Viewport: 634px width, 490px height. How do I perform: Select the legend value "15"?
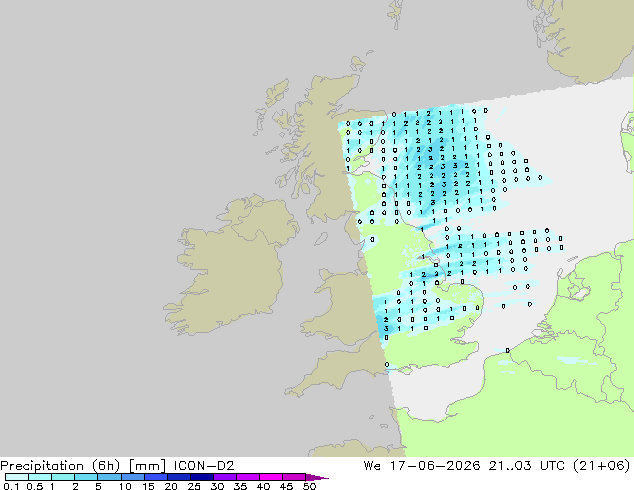click(148, 486)
